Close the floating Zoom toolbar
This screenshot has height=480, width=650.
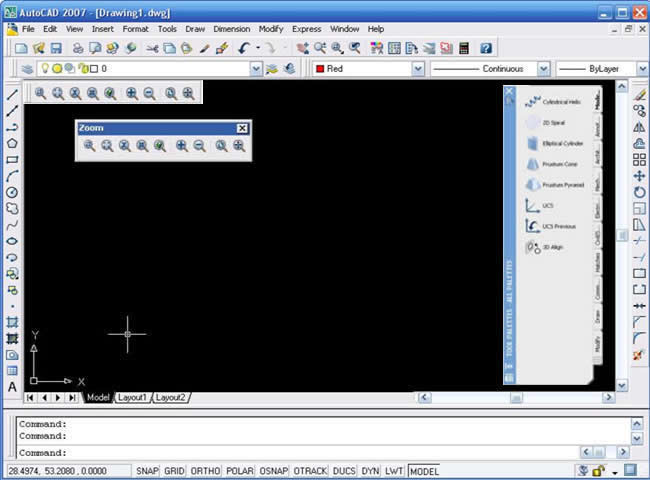[x=242, y=128]
